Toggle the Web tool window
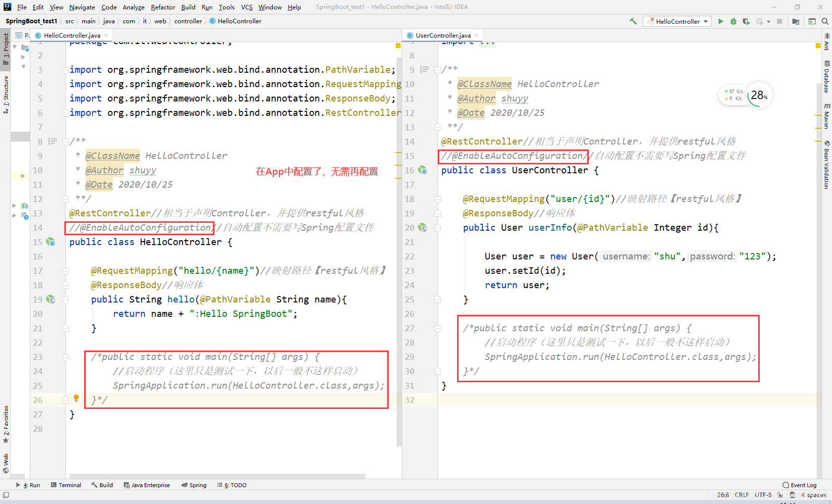 (x=6, y=463)
